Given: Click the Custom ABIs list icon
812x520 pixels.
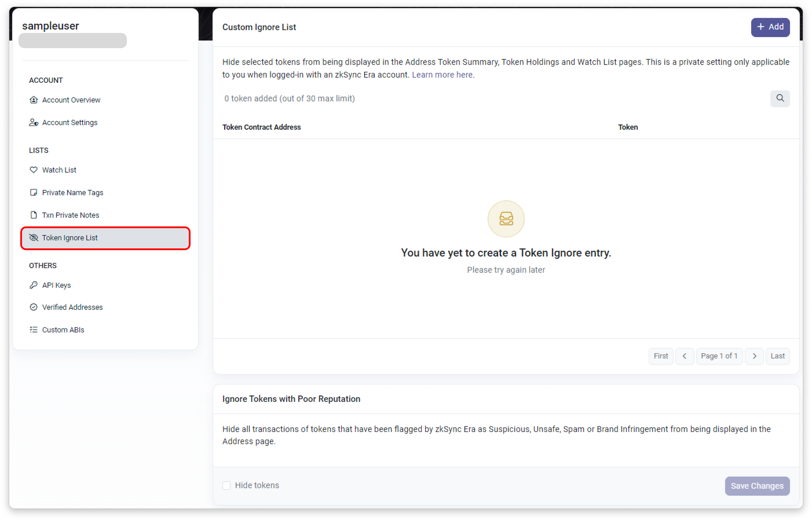Looking at the screenshot, I should click(34, 330).
